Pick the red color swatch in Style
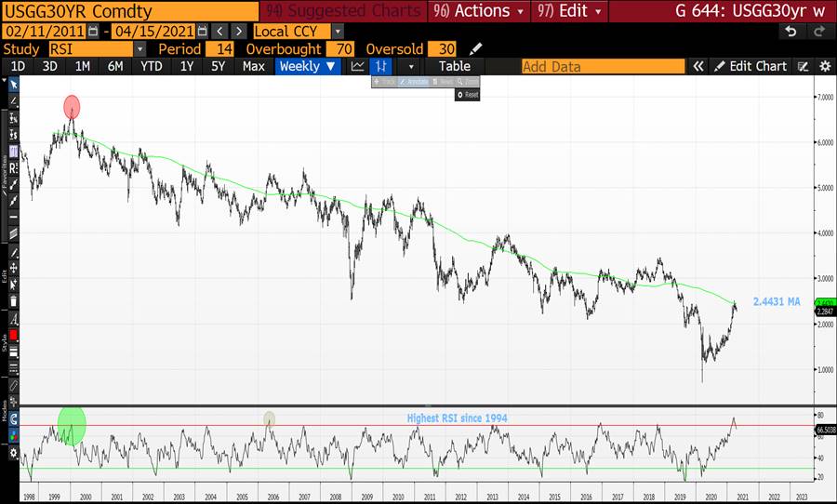Viewport: 837px width, 504px height. click(13, 334)
